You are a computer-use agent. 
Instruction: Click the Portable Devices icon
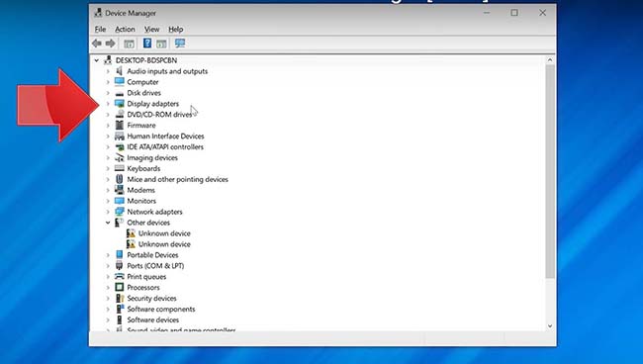pos(120,254)
